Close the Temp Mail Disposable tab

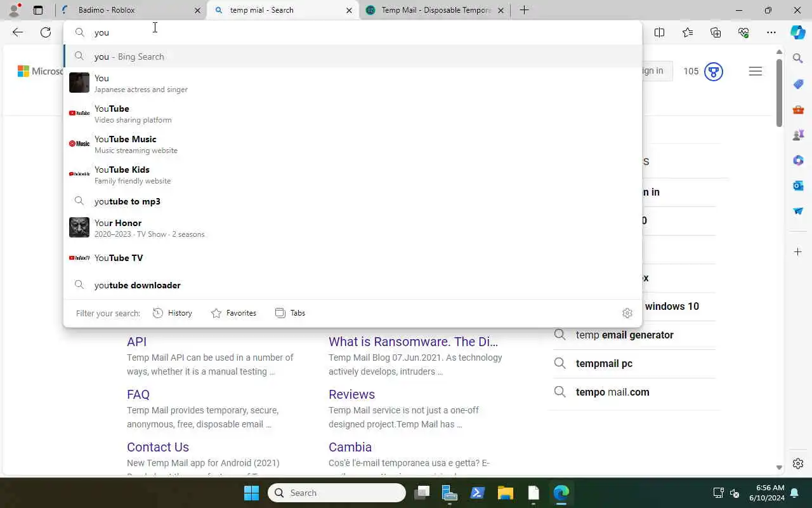pos(501,10)
